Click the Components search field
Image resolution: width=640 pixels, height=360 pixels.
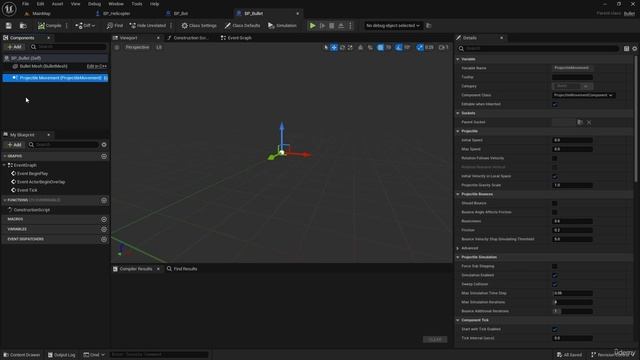pos(69,47)
